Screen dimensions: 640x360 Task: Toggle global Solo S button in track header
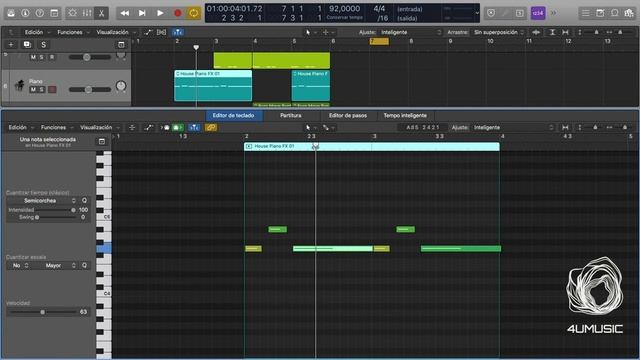tap(43, 44)
